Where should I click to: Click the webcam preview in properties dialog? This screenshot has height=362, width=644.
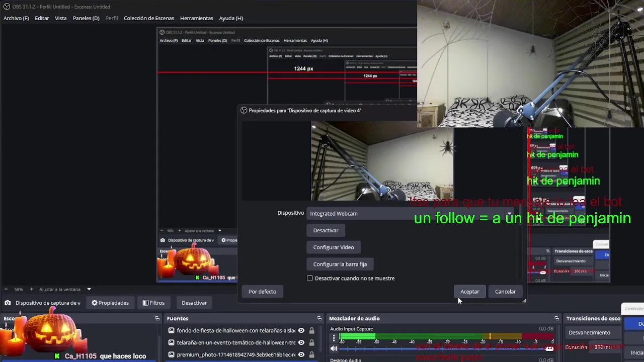tap(382, 161)
